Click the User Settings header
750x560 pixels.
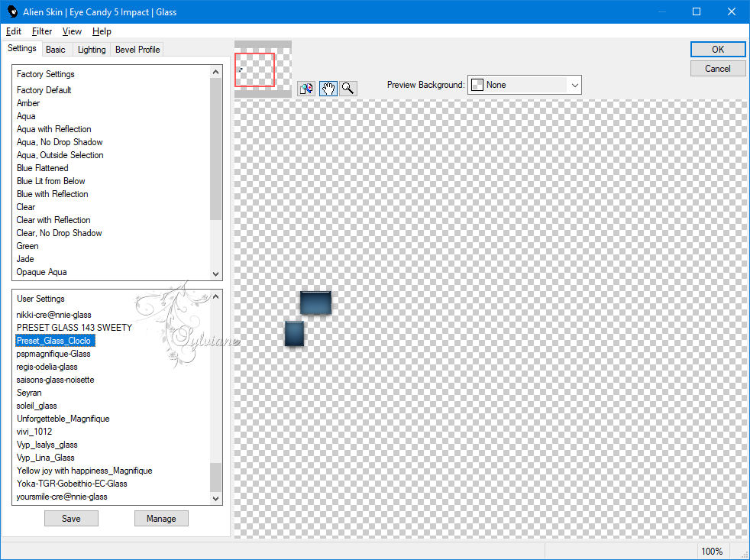point(40,299)
